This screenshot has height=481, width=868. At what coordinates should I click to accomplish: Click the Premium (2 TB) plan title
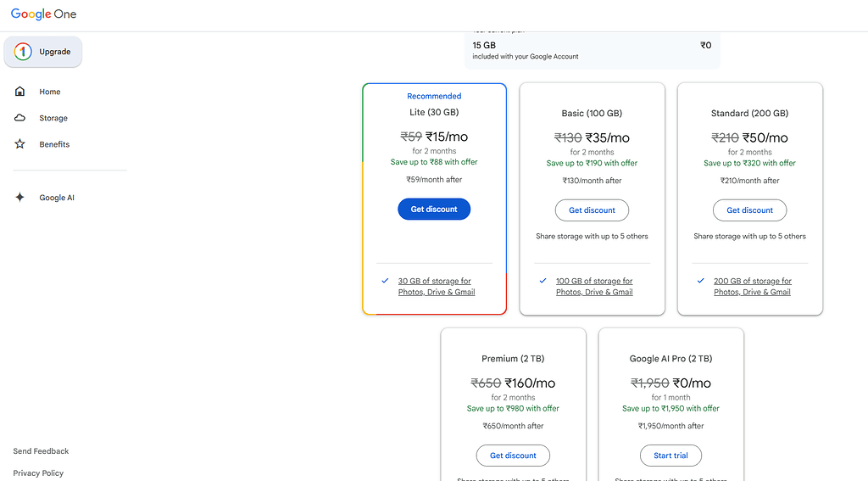click(x=513, y=359)
